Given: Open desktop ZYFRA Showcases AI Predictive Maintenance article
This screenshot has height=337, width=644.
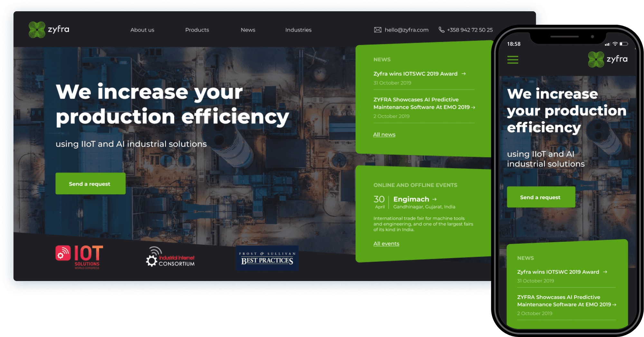Looking at the screenshot, I should (x=421, y=103).
